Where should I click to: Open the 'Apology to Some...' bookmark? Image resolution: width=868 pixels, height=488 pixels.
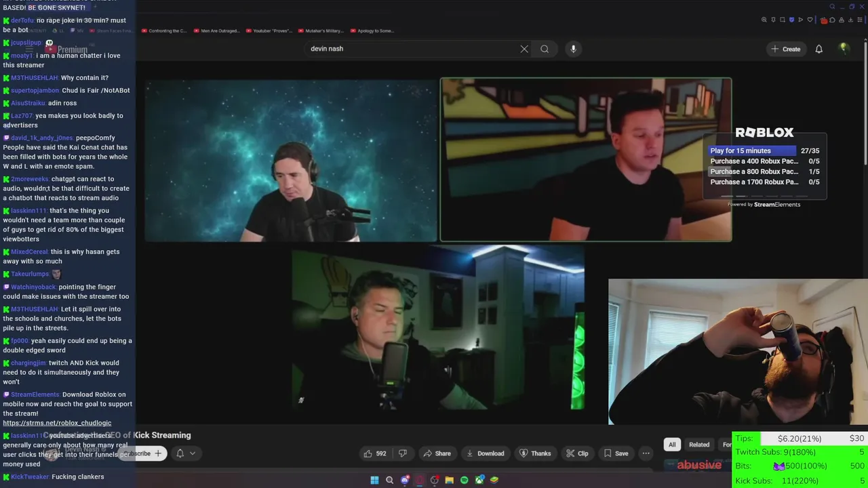click(x=372, y=30)
